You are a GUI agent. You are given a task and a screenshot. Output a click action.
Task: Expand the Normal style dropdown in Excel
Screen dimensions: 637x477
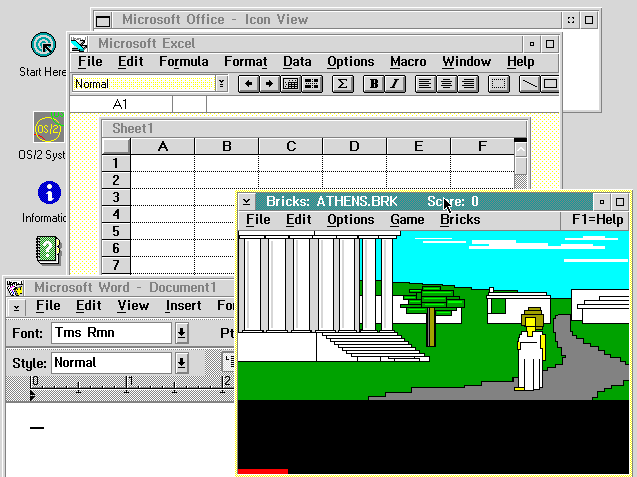pyautogui.click(x=221, y=84)
